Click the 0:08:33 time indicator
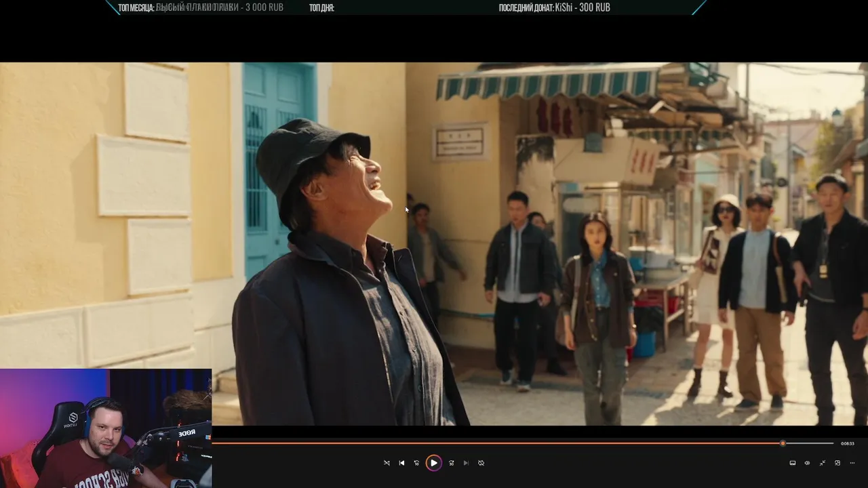Screen dimensions: 868x488 [x=847, y=443]
